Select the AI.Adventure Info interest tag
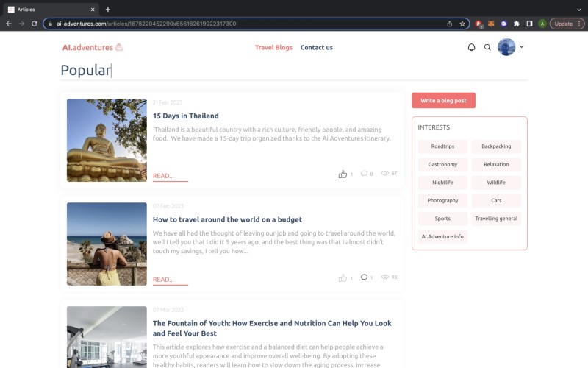The height and width of the screenshot is (368, 588). pos(442,236)
